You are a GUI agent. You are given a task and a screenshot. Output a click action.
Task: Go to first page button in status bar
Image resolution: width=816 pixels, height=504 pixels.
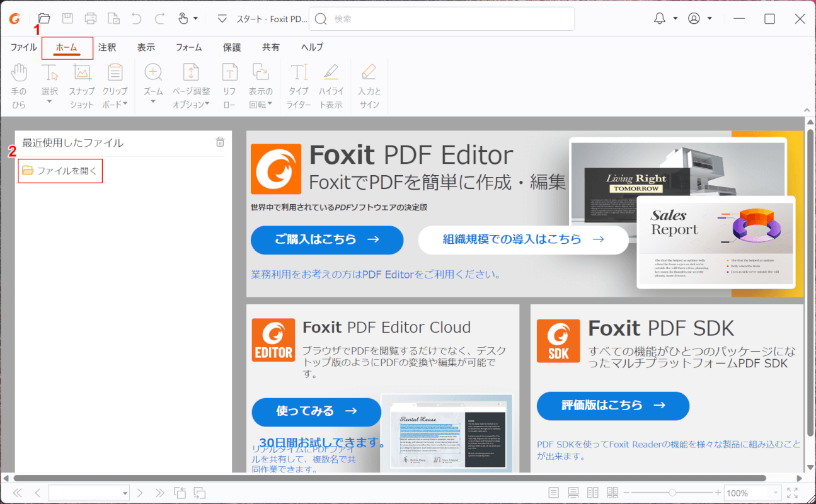tap(17, 493)
